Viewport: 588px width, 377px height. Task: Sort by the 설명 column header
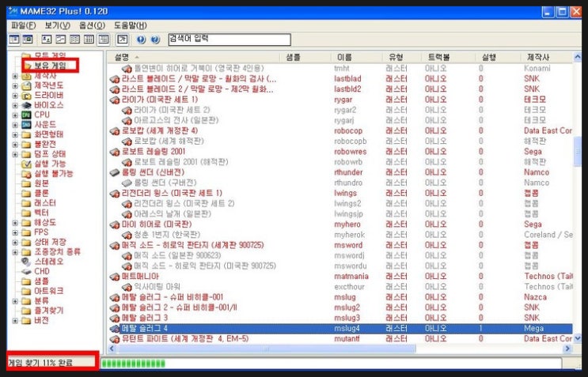point(194,57)
